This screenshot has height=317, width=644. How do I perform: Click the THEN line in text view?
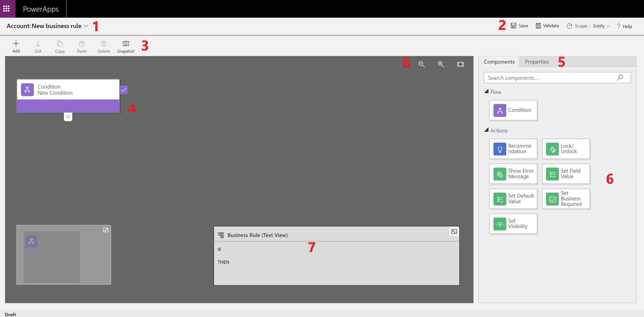(x=223, y=262)
